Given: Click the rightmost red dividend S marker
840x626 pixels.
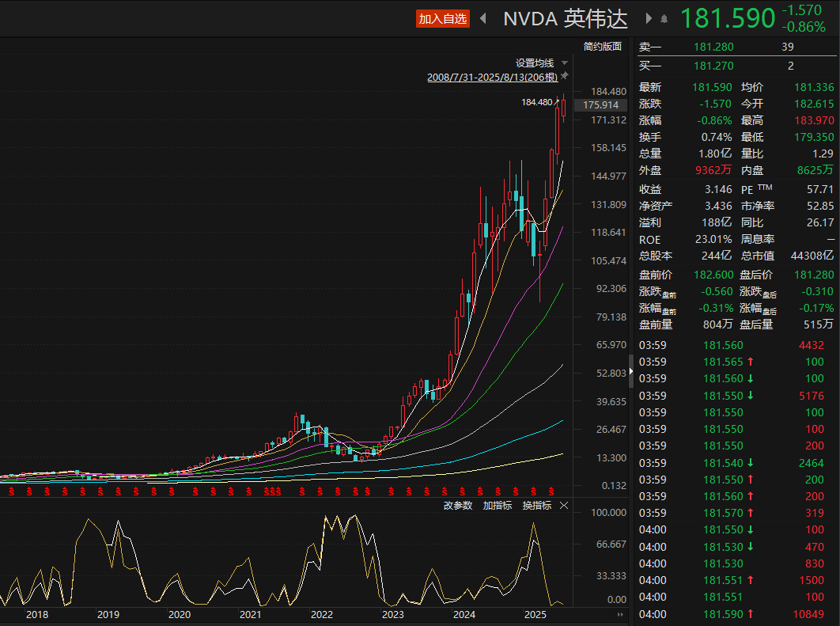Looking at the screenshot, I should [551, 492].
